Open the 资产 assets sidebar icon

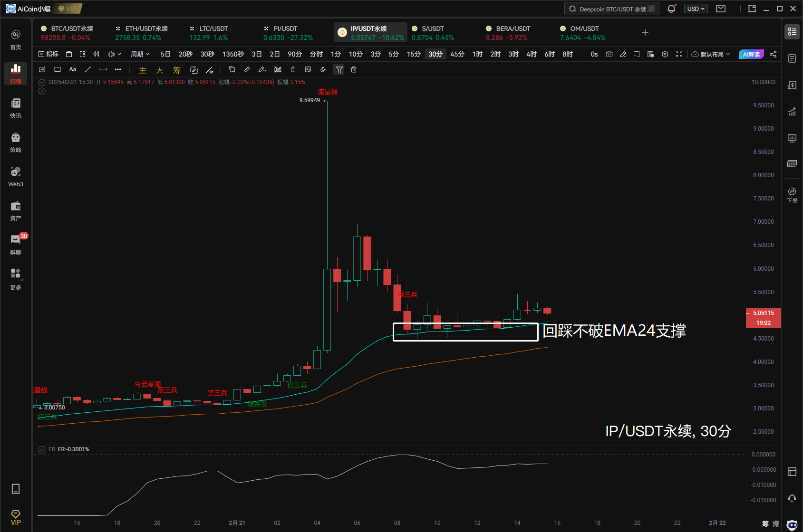point(16,210)
